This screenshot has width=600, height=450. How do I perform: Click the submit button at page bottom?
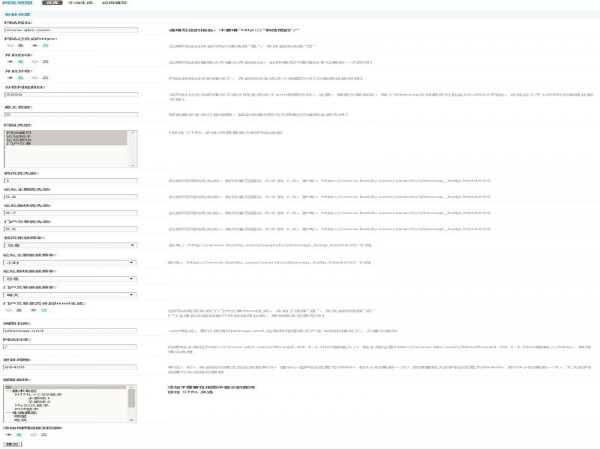[x=12, y=443]
